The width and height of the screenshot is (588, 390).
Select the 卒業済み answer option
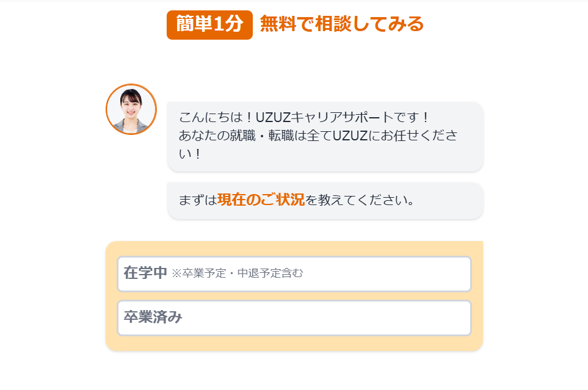(294, 317)
